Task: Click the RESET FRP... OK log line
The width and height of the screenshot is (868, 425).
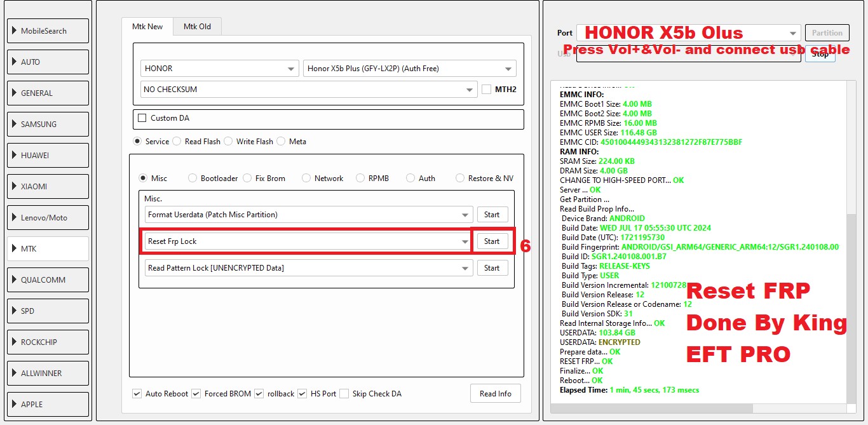Action: pyautogui.click(x=586, y=361)
